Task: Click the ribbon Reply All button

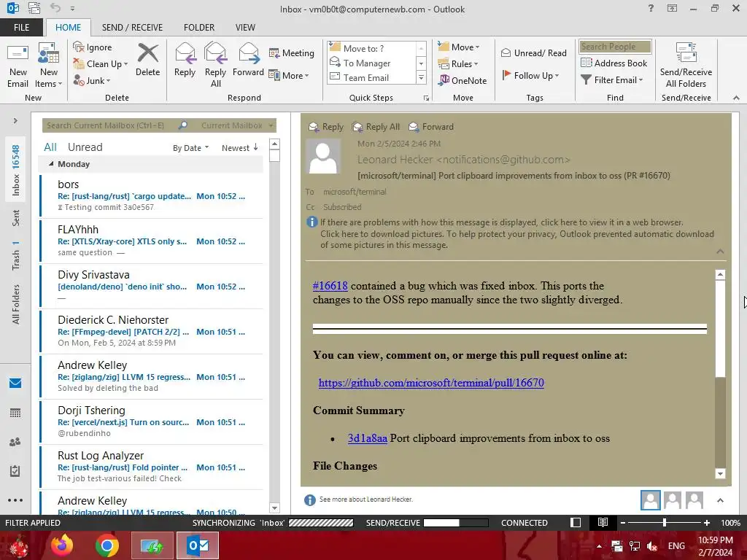Action: pyautogui.click(x=215, y=66)
